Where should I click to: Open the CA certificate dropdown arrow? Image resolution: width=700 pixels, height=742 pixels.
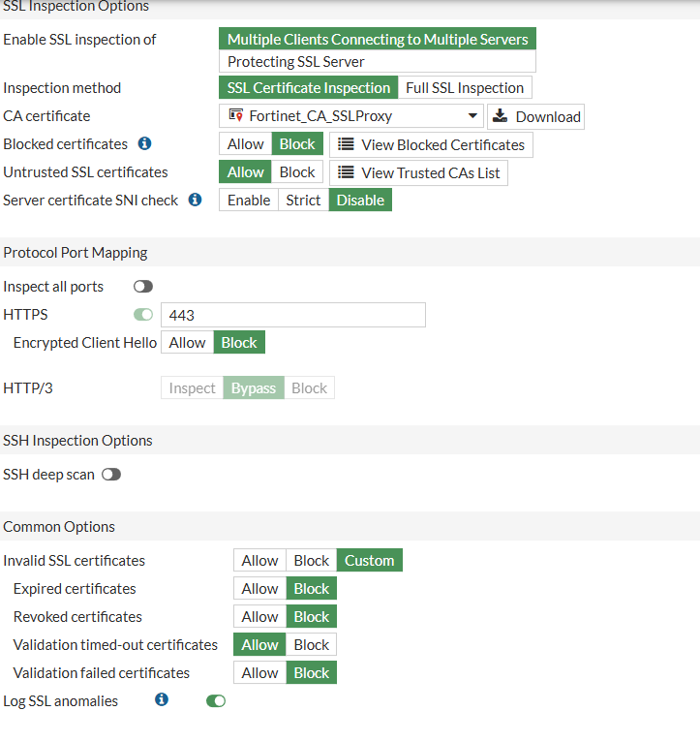pos(472,116)
